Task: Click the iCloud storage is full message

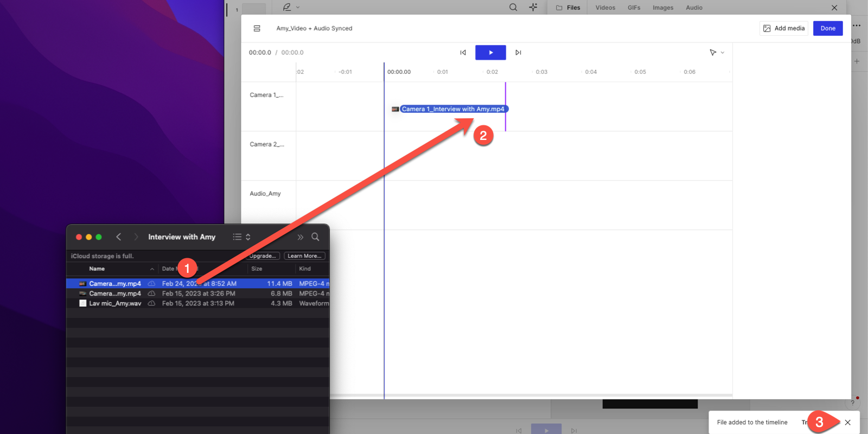Action: pos(102,256)
